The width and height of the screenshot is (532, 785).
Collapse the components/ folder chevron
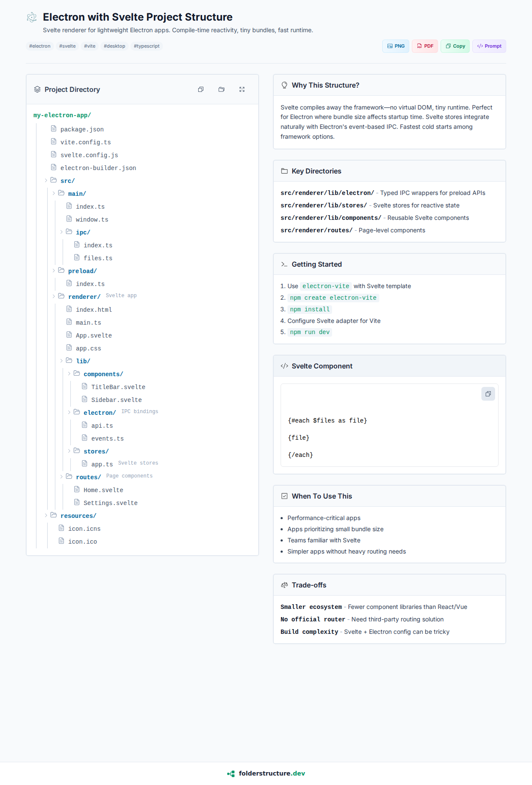click(x=69, y=374)
